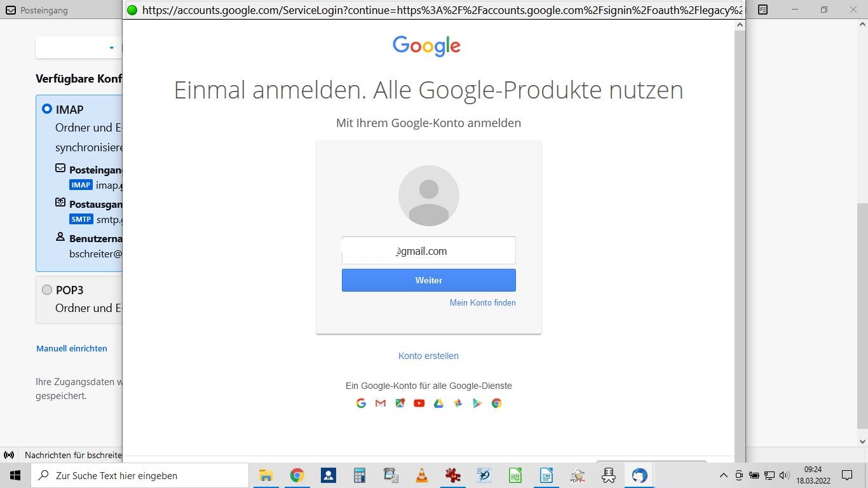Viewport: 868px width, 488px height.
Task: Click the Posteingang inbox icon in IMAP settings
Action: (60, 169)
